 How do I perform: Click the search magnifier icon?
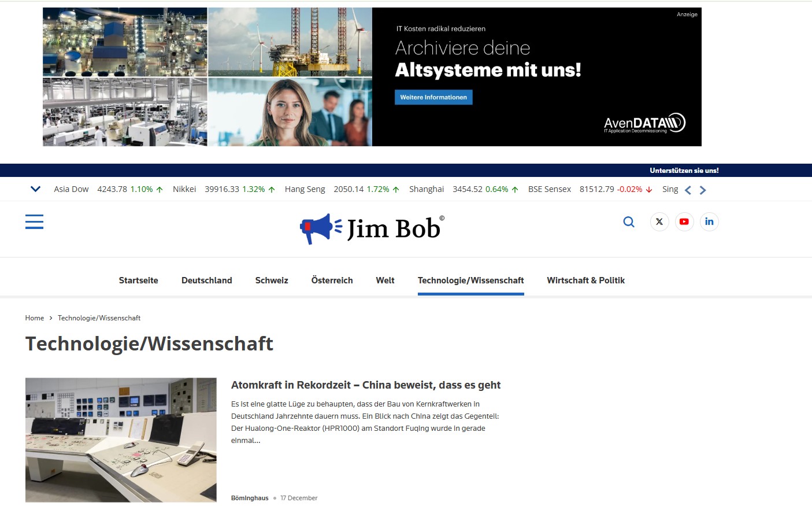pyautogui.click(x=629, y=222)
